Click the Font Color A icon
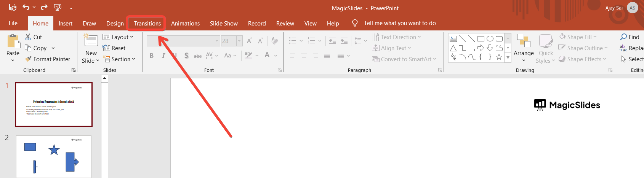Image resolution: width=644 pixels, height=178 pixels. click(x=267, y=56)
